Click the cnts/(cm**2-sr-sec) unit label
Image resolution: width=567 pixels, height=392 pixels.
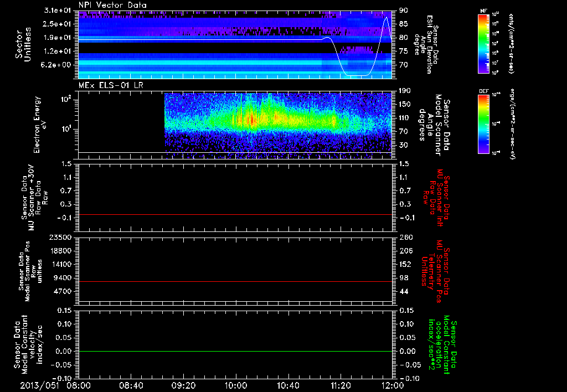pos(511,44)
